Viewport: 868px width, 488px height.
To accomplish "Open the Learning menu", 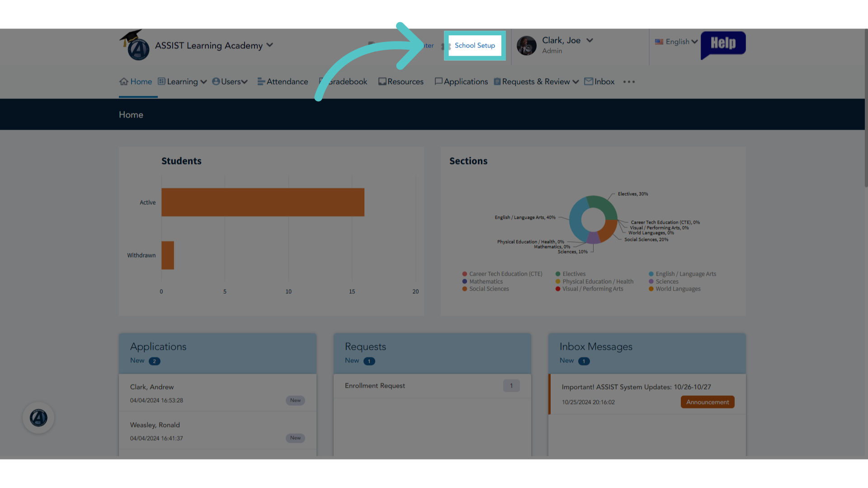I will [x=183, y=81].
